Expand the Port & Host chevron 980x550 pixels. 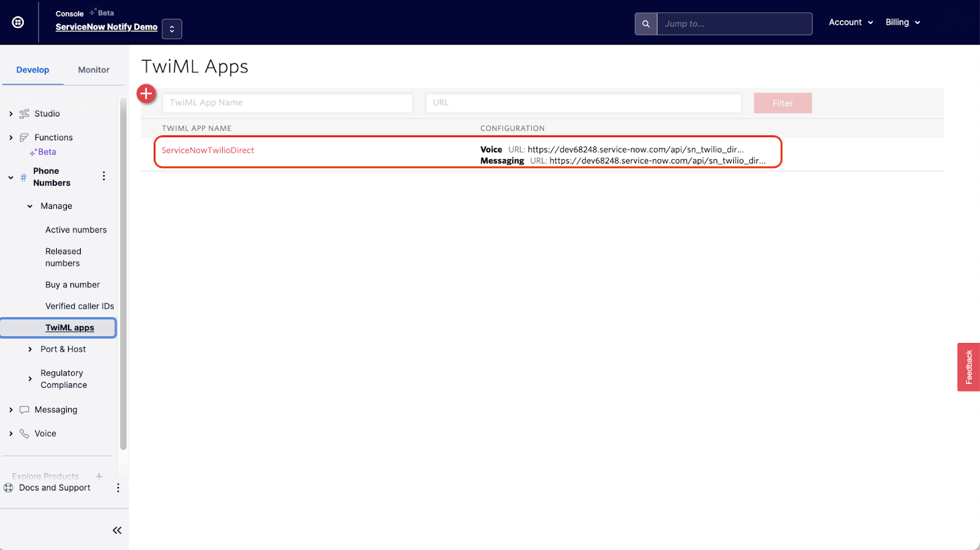30,349
